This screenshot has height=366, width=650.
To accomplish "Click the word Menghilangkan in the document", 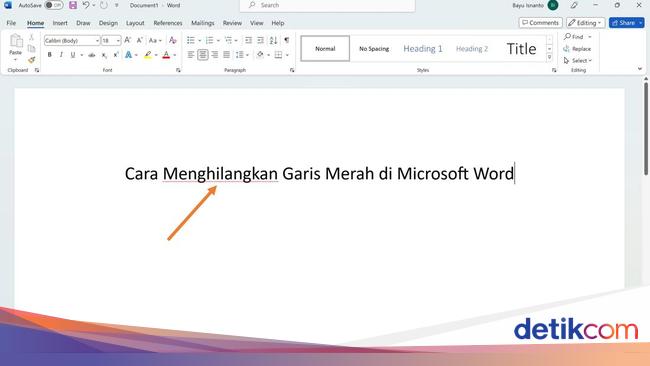I will [x=220, y=174].
